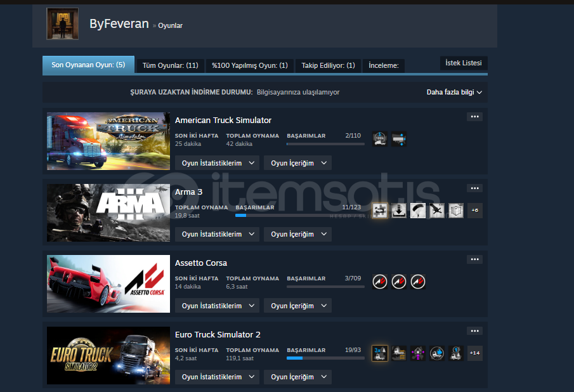Click the Euro Truck Simulator 2 achievements progress bar
Viewport: 574px width, 392px height.
coord(325,358)
